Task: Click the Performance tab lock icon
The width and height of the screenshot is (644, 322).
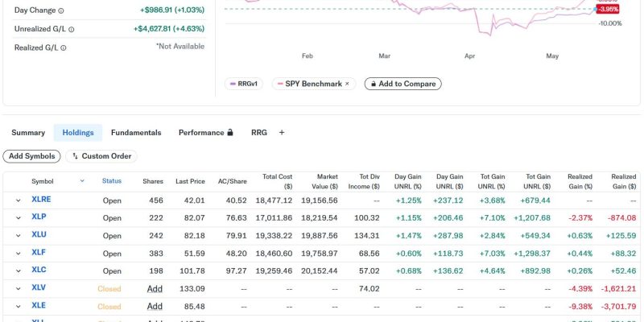Action: click(x=230, y=133)
